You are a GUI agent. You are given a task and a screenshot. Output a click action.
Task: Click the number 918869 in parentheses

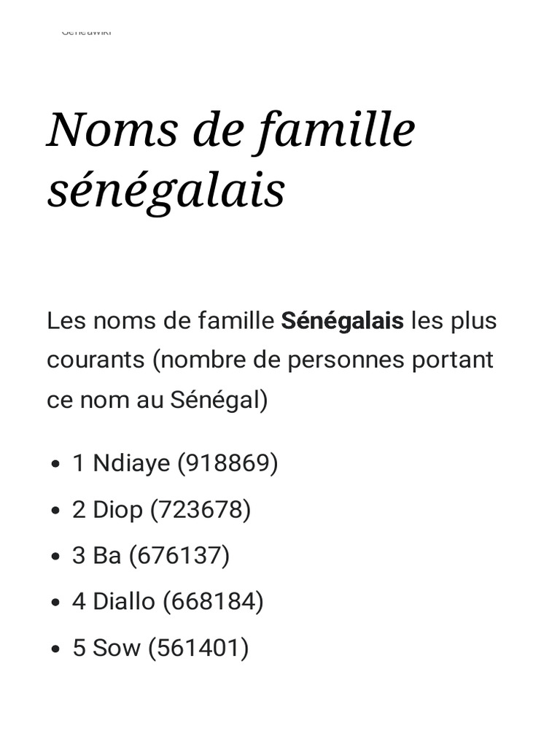point(227,463)
